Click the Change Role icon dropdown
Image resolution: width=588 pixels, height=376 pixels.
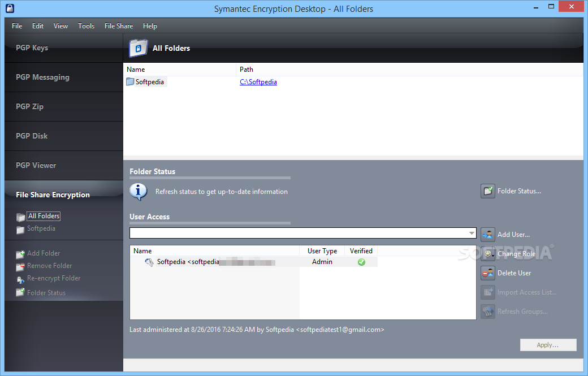tap(488, 254)
